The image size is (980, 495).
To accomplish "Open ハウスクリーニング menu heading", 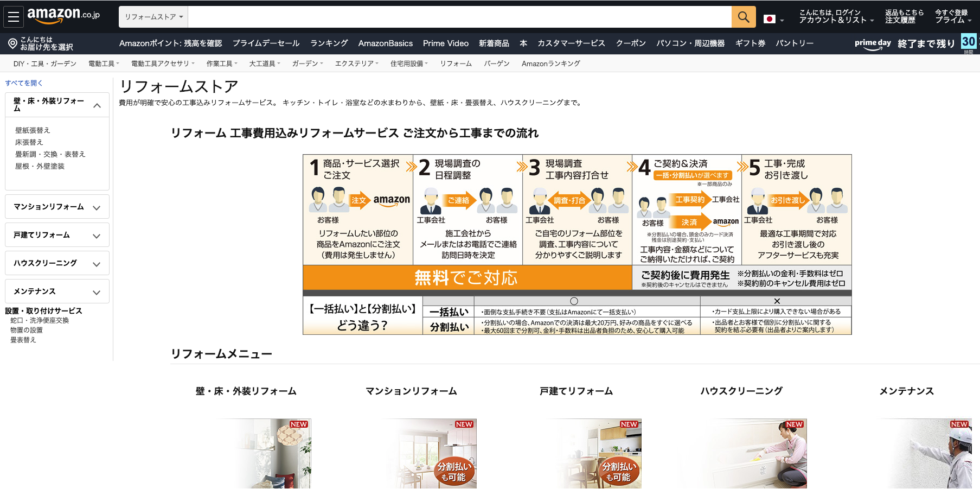I will (x=741, y=391).
